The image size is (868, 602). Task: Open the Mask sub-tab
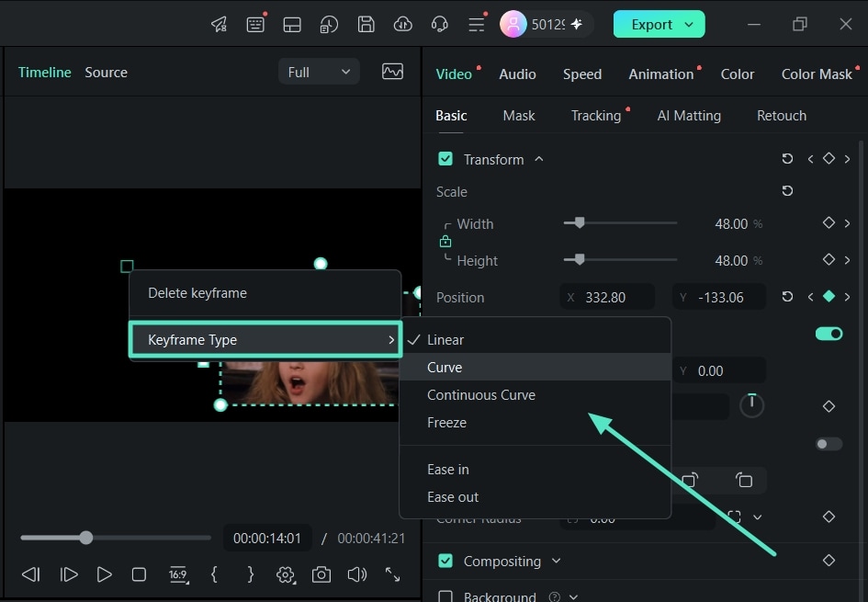[x=519, y=115]
